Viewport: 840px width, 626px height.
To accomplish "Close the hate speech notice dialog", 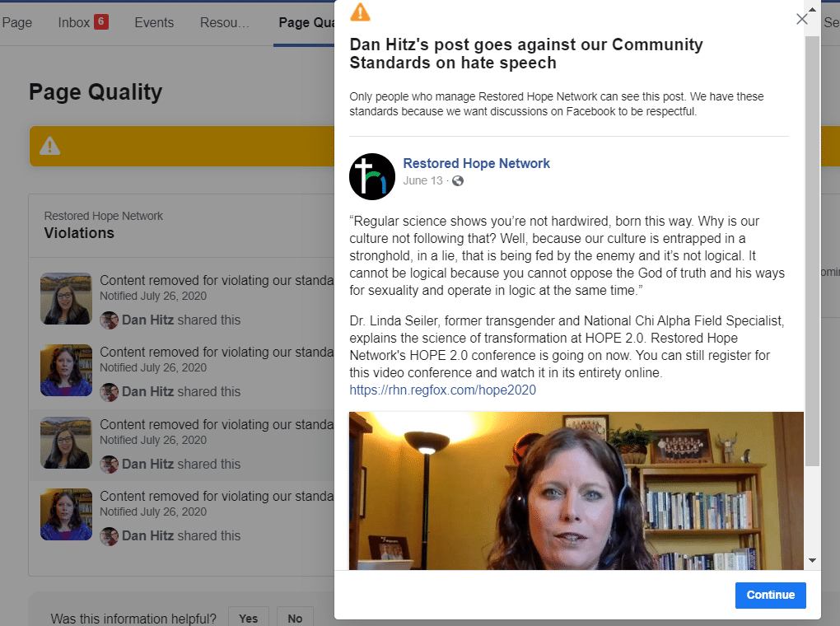I will pos(801,19).
